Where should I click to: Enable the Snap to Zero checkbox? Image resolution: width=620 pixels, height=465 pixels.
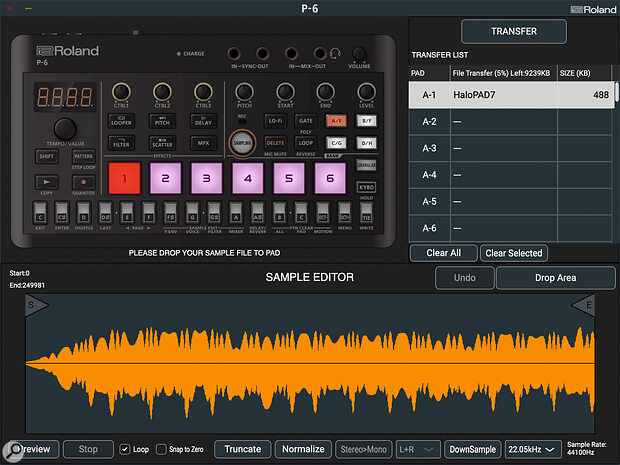[x=161, y=449]
